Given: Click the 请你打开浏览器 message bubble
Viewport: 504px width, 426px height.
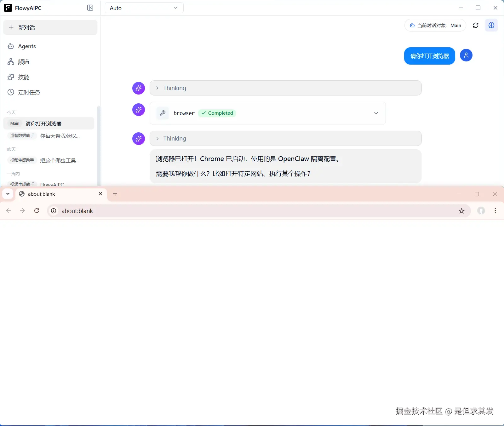Looking at the screenshot, I should click(430, 56).
